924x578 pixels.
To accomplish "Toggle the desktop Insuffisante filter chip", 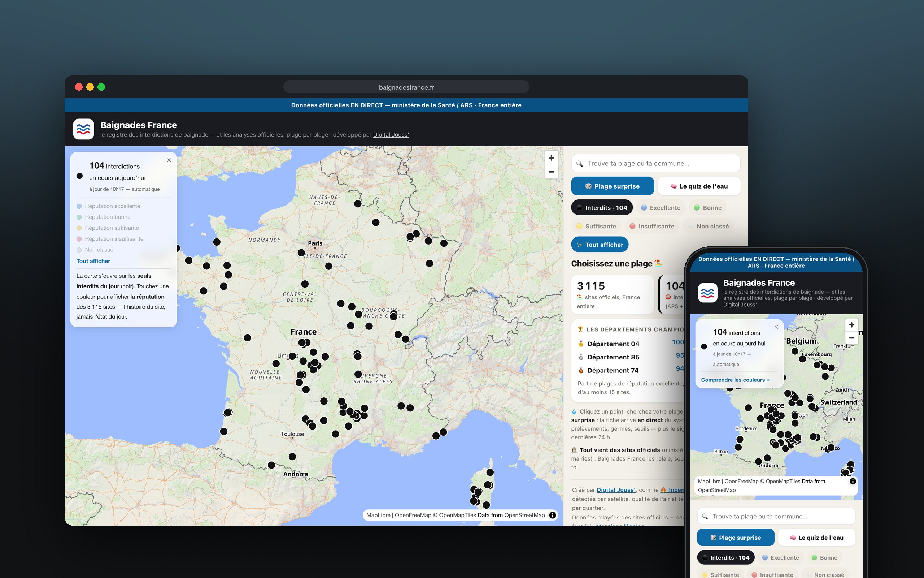I will click(652, 226).
